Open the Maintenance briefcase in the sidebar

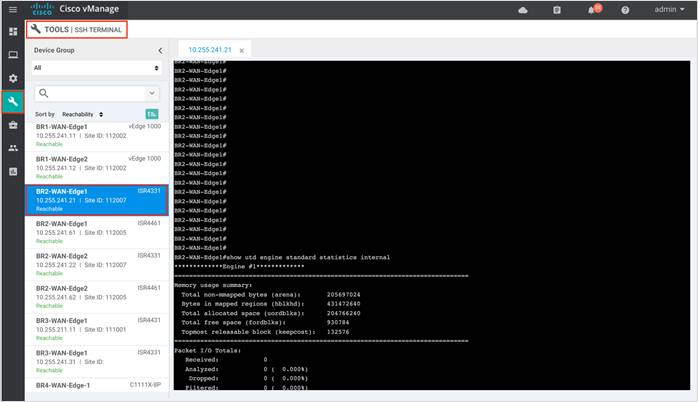pyautogui.click(x=13, y=125)
